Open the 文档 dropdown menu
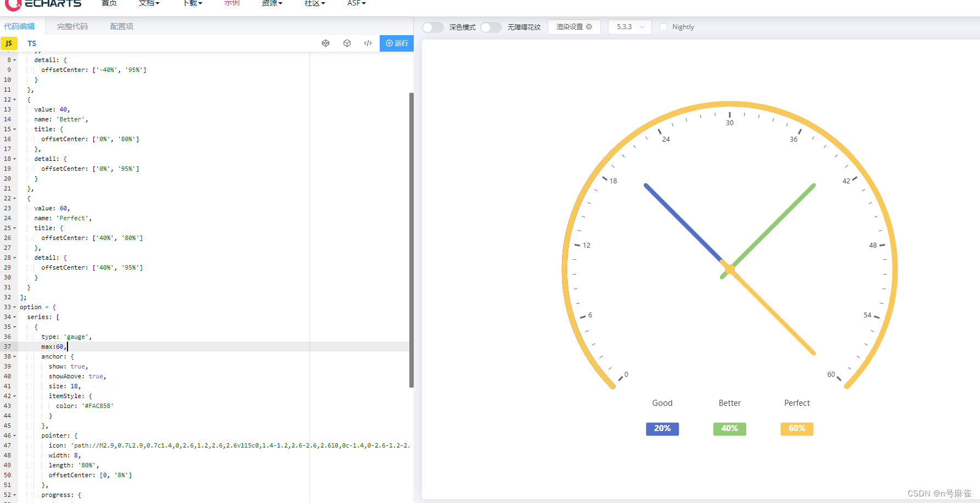The height and width of the screenshot is (503, 980). coord(149,3)
